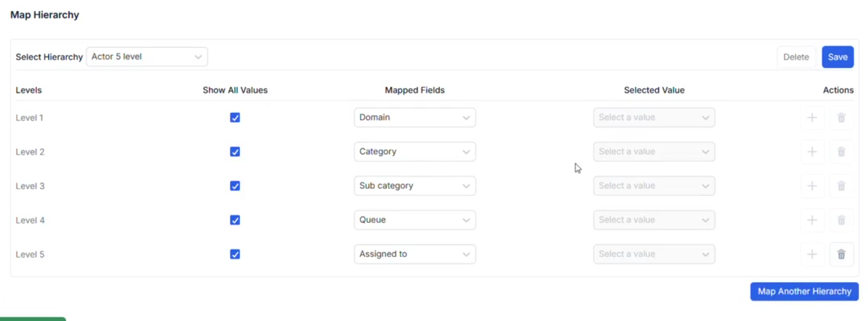This screenshot has height=321, width=868.
Task: Open Select a value dropdown for Level 4
Action: click(654, 220)
